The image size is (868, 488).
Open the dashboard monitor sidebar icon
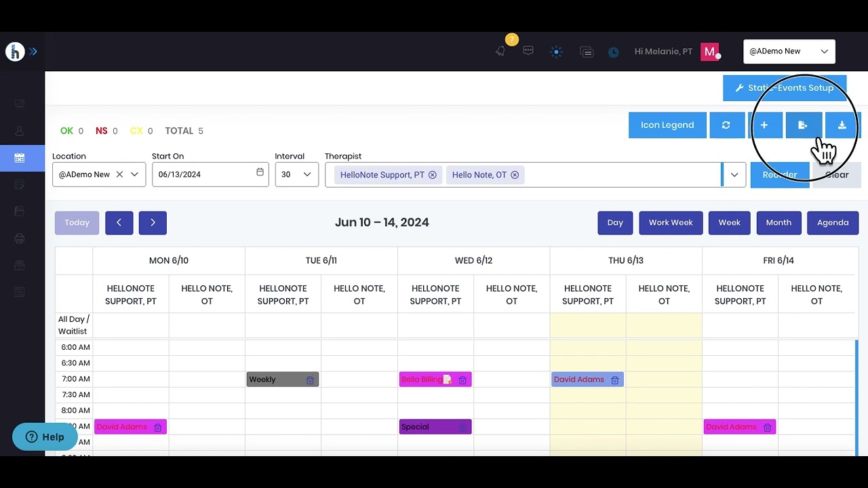click(20, 104)
